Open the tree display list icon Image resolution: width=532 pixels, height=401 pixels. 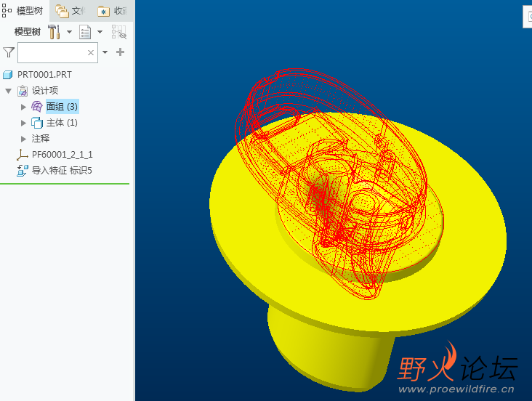click(85, 32)
